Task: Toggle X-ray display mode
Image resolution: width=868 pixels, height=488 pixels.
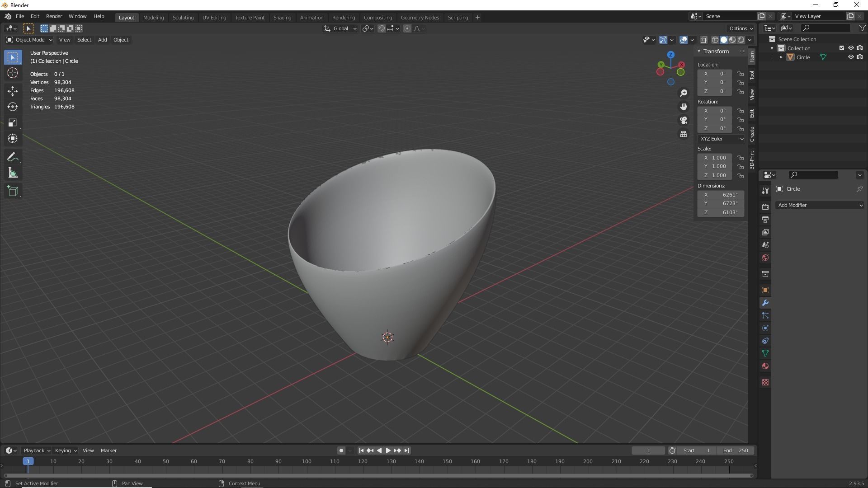Action: point(703,40)
